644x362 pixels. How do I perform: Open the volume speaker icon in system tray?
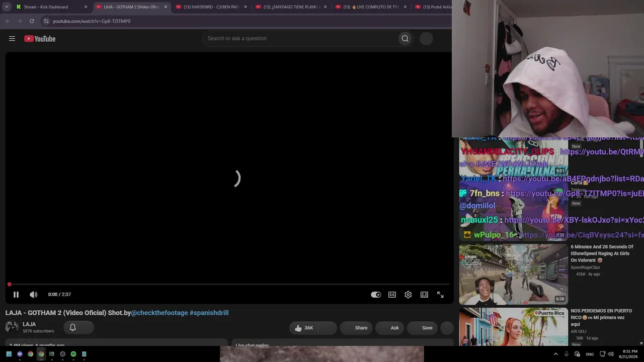tap(611, 354)
